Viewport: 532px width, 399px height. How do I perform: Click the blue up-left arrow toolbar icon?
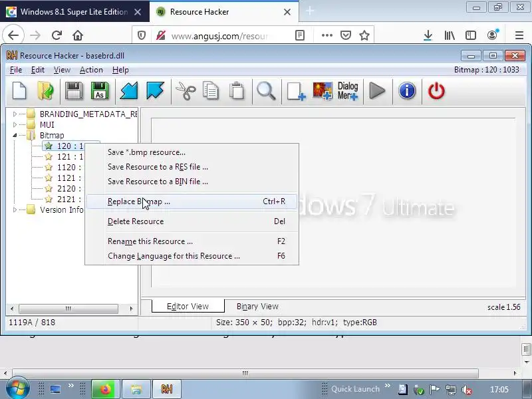click(155, 91)
